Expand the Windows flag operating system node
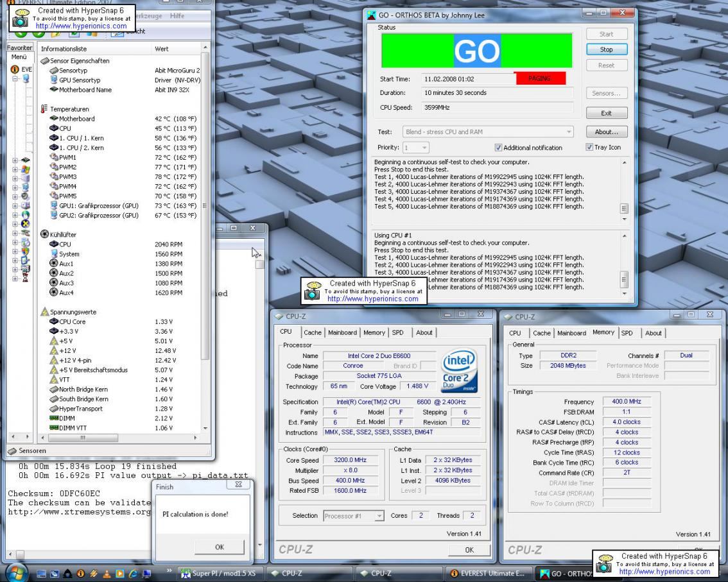 point(15,169)
